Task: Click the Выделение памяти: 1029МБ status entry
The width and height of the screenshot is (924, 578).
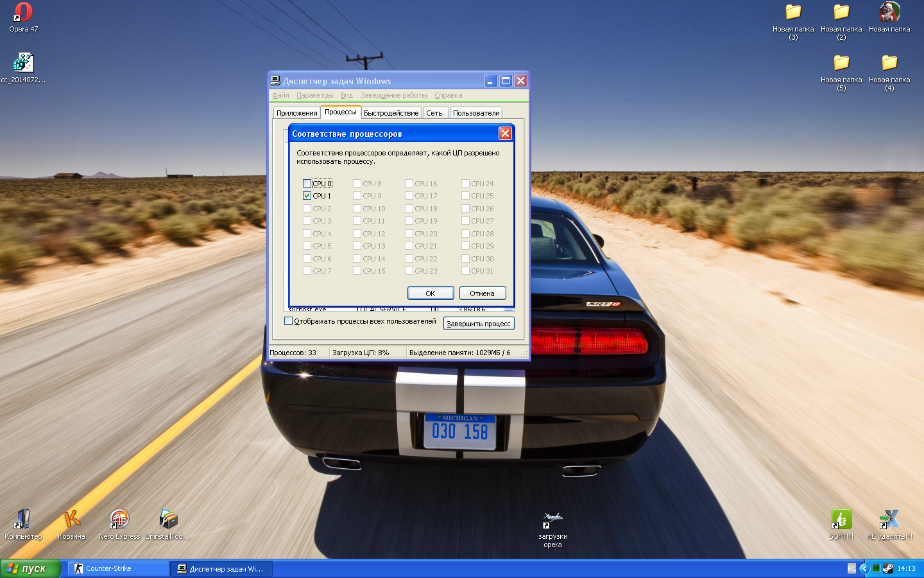Action: 463,353
